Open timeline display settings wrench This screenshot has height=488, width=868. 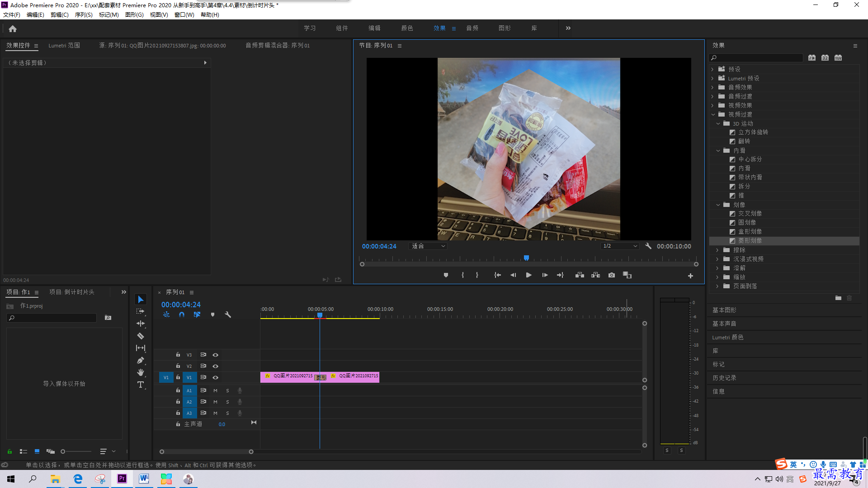coord(228,314)
